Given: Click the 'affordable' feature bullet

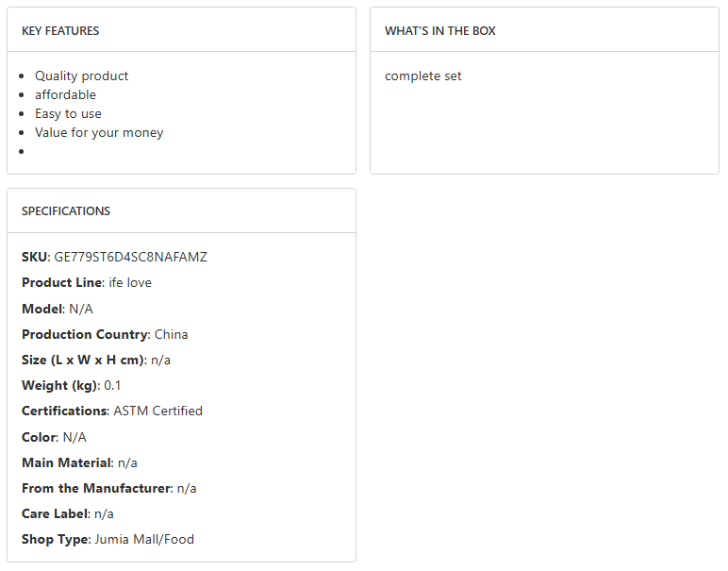Looking at the screenshot, I should tap(65, 95).
